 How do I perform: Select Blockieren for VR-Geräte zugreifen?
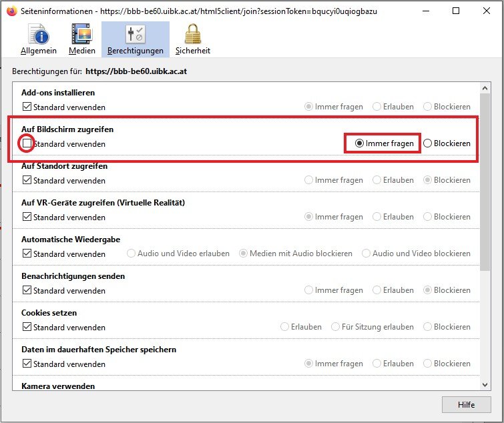click(x=427, y=217)
